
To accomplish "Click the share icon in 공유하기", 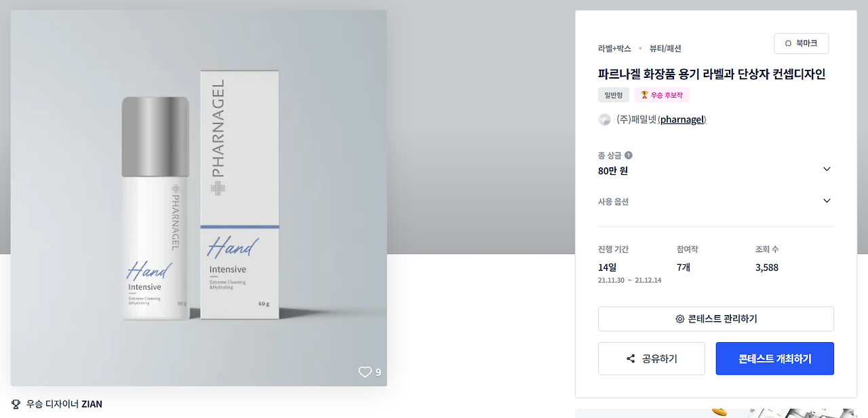I will tap(631, 359).
